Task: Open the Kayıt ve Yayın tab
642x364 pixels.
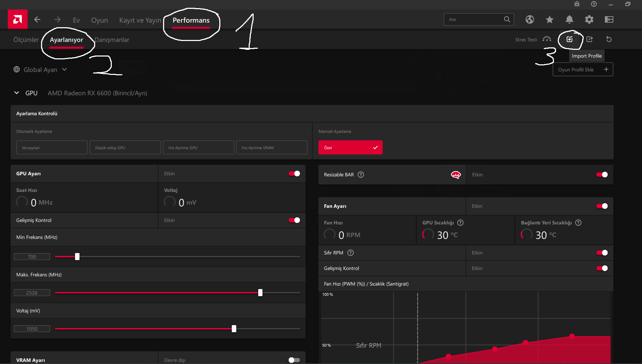Action: click(140, 20)
